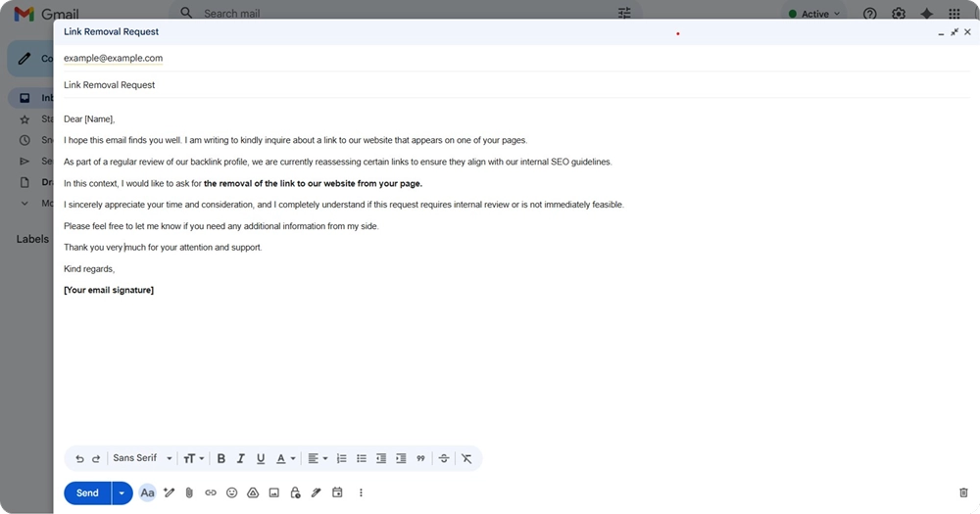Toggle confidential mode lock icon
The image size is (980, 514).
coord(295,492)
